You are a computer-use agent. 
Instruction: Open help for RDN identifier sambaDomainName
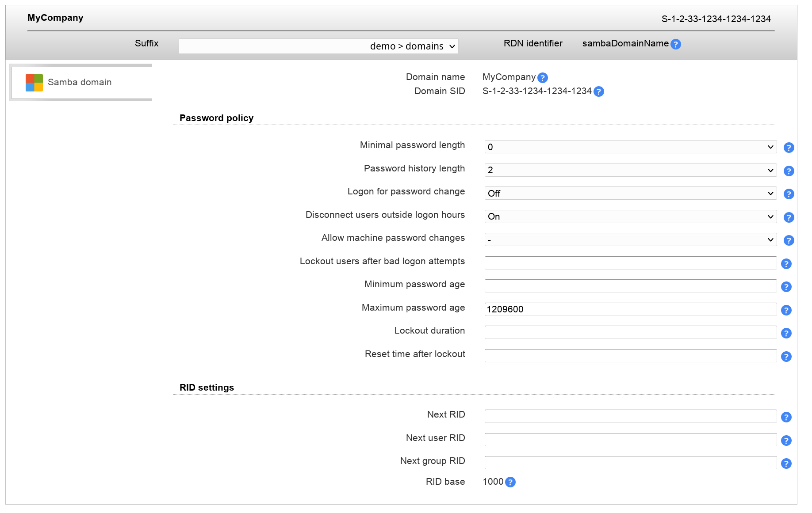pyautogui.click(x=675, y=44)
